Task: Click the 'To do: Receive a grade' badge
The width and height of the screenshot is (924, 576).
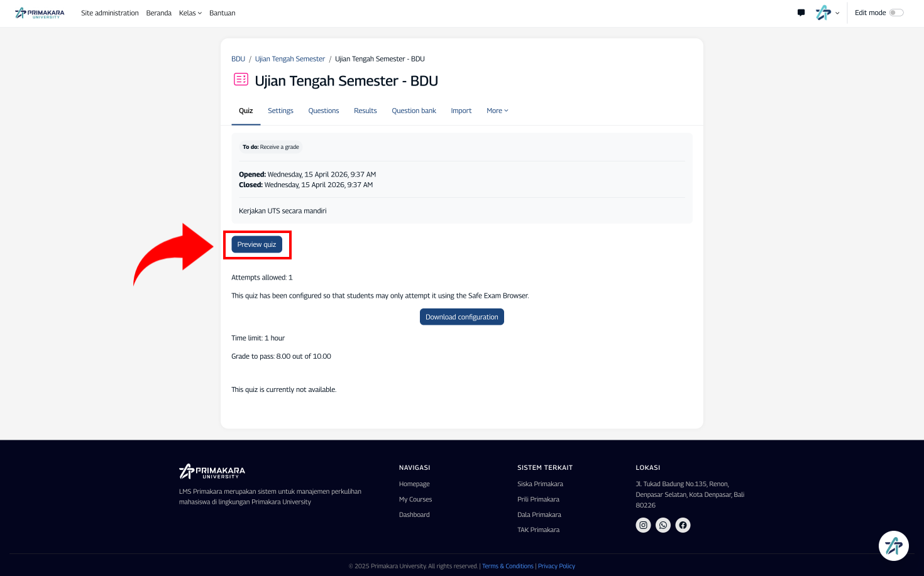Action: coord(271,147)
